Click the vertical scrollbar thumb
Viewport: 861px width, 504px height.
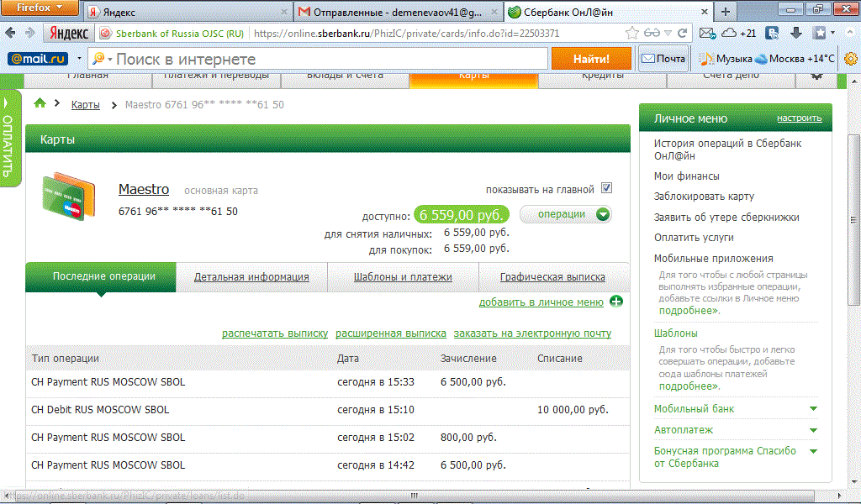point(854,220)
